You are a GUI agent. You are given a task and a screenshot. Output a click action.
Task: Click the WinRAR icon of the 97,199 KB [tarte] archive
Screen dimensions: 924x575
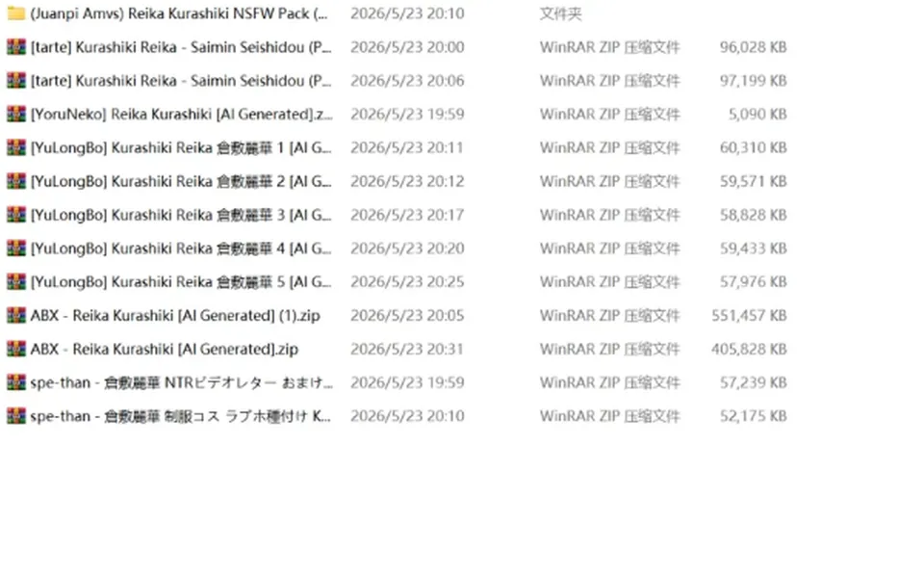tap(16, 80)
